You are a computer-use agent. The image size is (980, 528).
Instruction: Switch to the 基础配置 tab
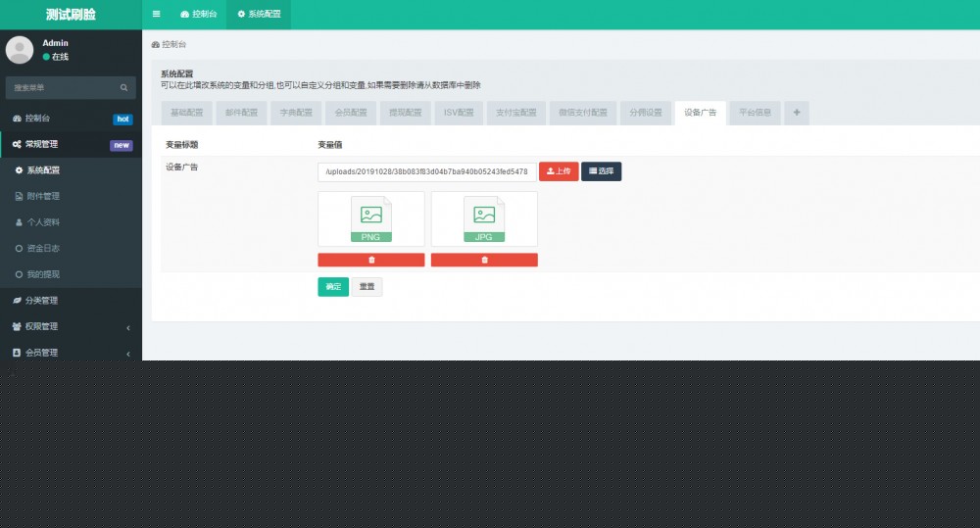coord(186,113)
